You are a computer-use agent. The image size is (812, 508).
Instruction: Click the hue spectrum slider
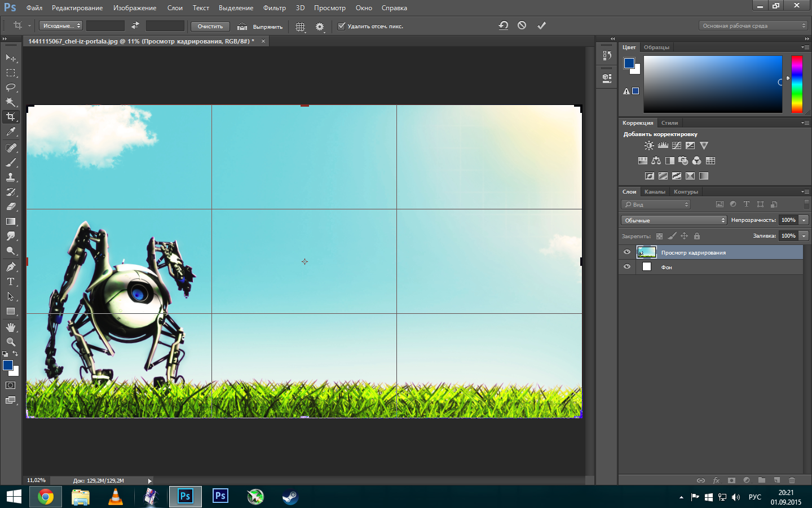[797, 84]
